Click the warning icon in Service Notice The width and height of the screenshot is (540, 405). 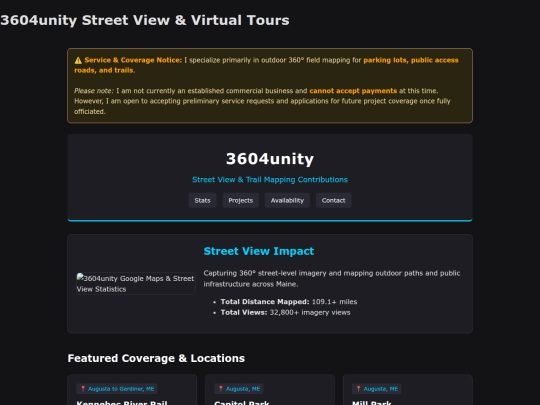pyautogui.click(x=78, y=60)
